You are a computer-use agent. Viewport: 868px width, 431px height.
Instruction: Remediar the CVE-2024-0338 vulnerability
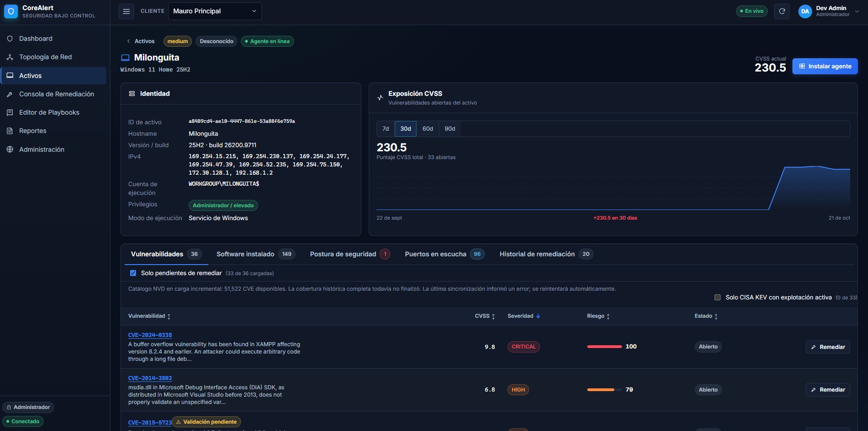[x=828, y=347]
